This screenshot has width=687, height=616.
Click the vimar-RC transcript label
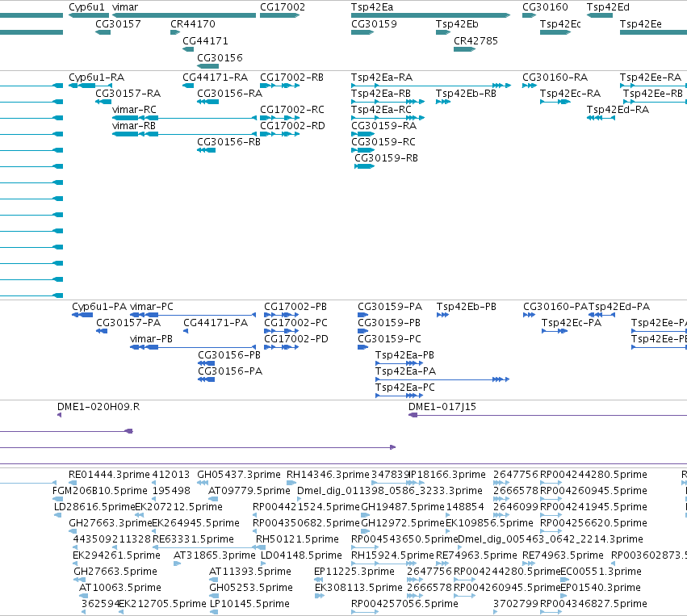[x=134, y=110]
